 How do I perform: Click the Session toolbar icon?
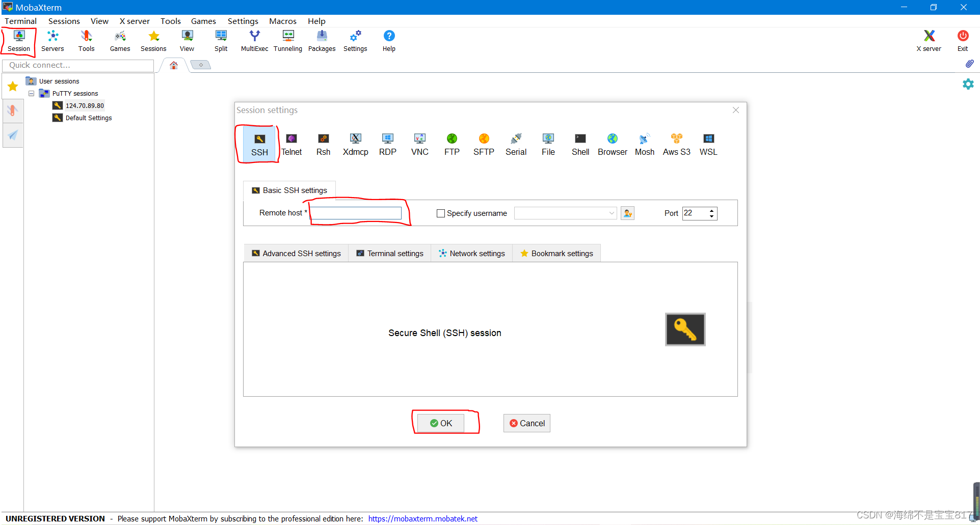pyautogui.click(x=19, y=41)
